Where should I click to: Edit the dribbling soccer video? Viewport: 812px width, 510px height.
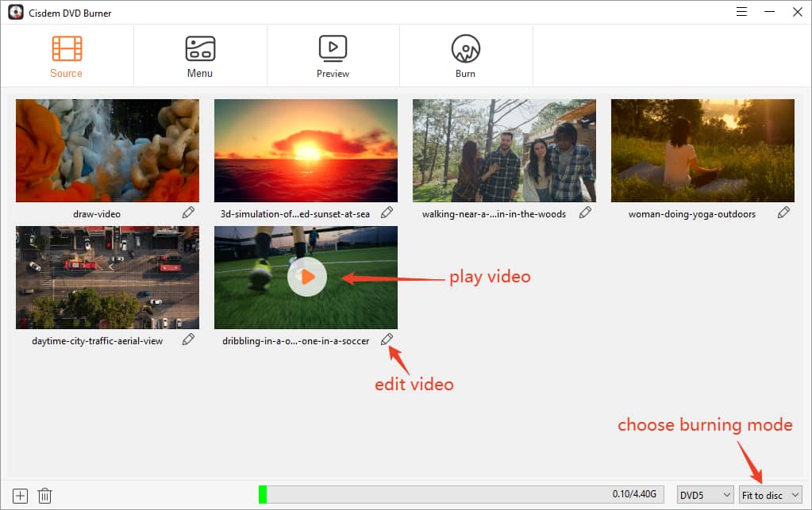[x=387, y=339]
